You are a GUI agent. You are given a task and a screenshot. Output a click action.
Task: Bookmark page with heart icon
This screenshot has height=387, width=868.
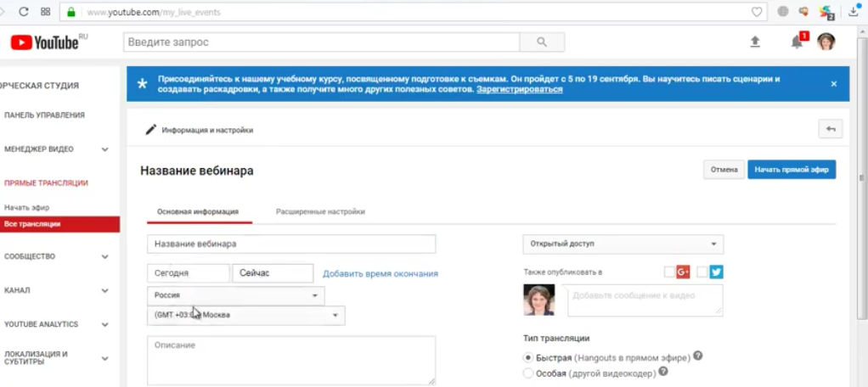coord(757,12)
